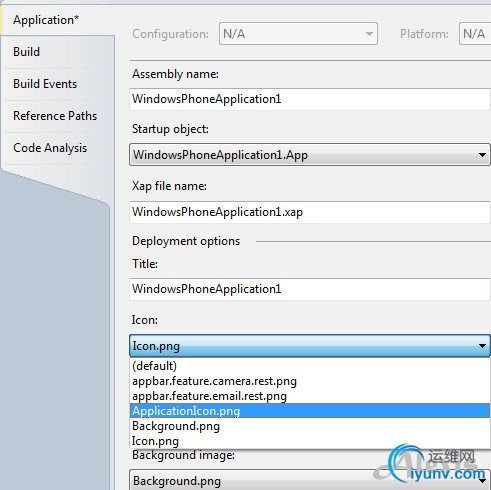Click the Platform label

coord(424,34)
